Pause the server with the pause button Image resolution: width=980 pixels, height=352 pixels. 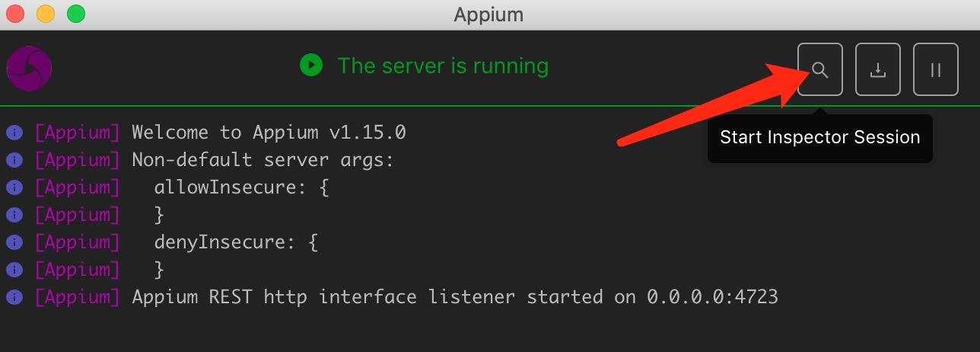[x=936, y=70]
